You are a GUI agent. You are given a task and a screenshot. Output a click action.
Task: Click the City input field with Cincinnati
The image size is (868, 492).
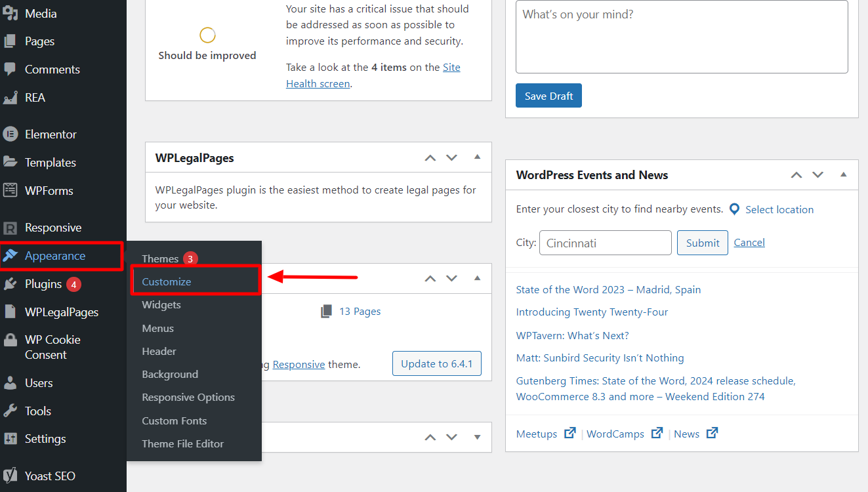pos(606,243)
